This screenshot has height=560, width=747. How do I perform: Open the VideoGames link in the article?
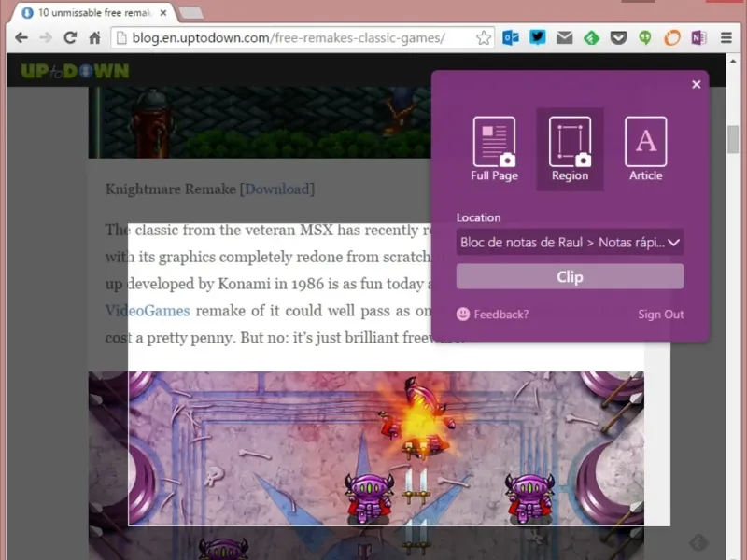point(148,311)
